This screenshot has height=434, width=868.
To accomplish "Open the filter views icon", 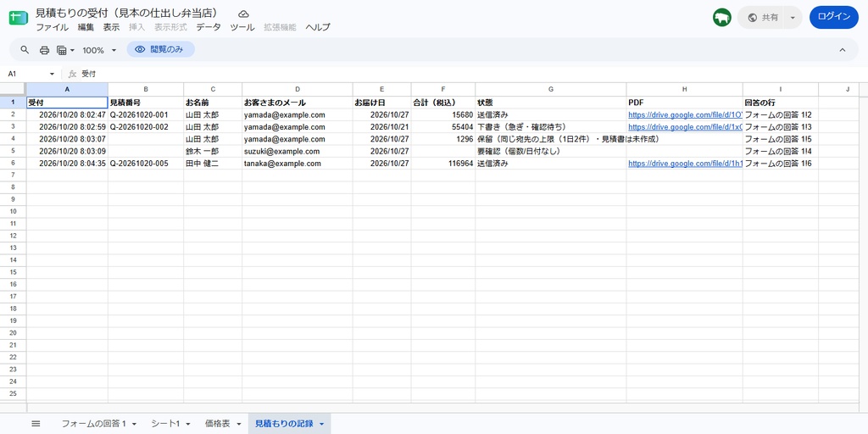I will coord(61,50).
